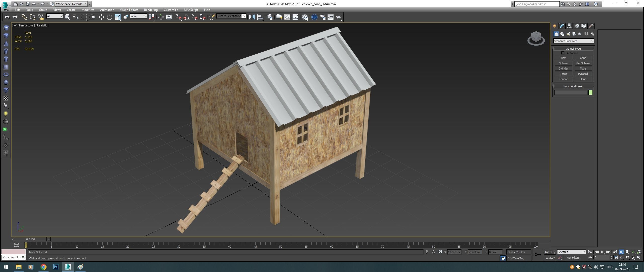644x272 pixels.
Task: Activate the Select and Move tool
Action: 101,17
